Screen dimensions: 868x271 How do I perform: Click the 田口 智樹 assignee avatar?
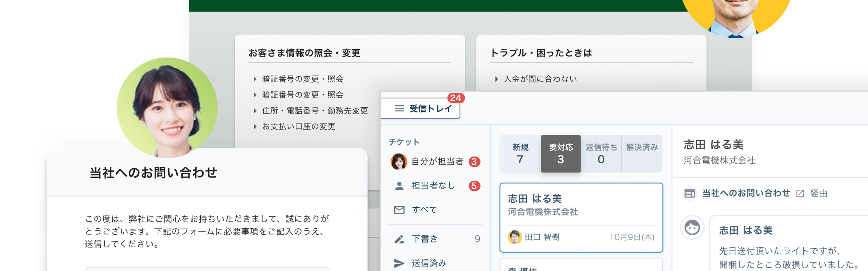514,237
